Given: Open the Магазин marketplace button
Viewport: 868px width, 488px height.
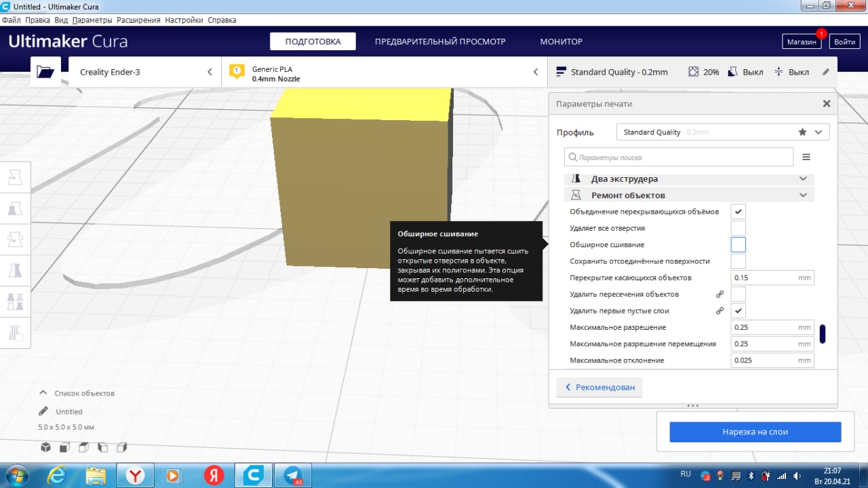Looking at the screenshot, I should coord(802,41).
